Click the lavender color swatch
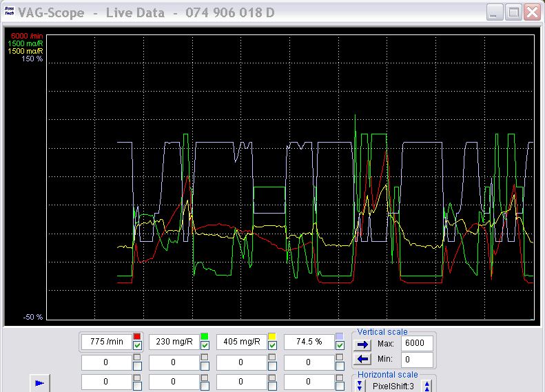 340,336
